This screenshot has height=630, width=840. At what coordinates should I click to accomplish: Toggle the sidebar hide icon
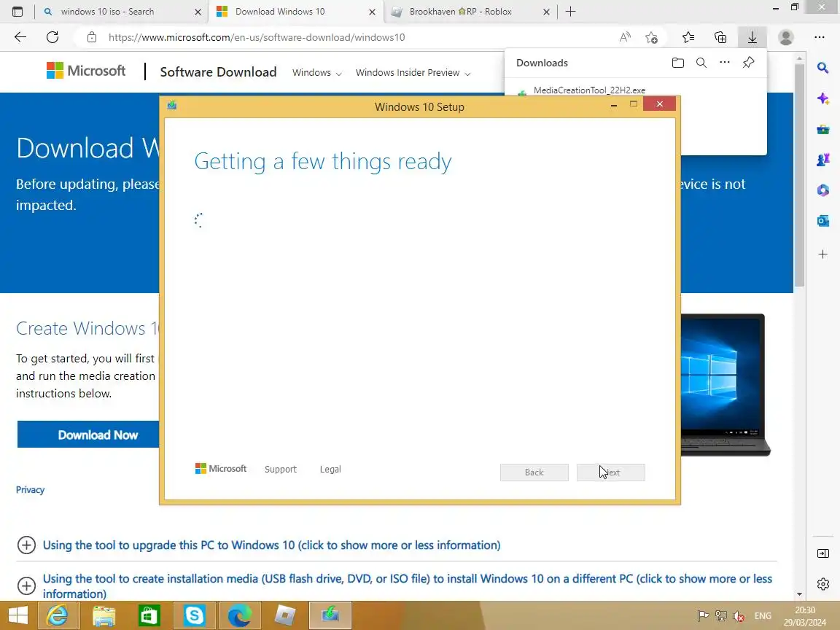(822, 553)
